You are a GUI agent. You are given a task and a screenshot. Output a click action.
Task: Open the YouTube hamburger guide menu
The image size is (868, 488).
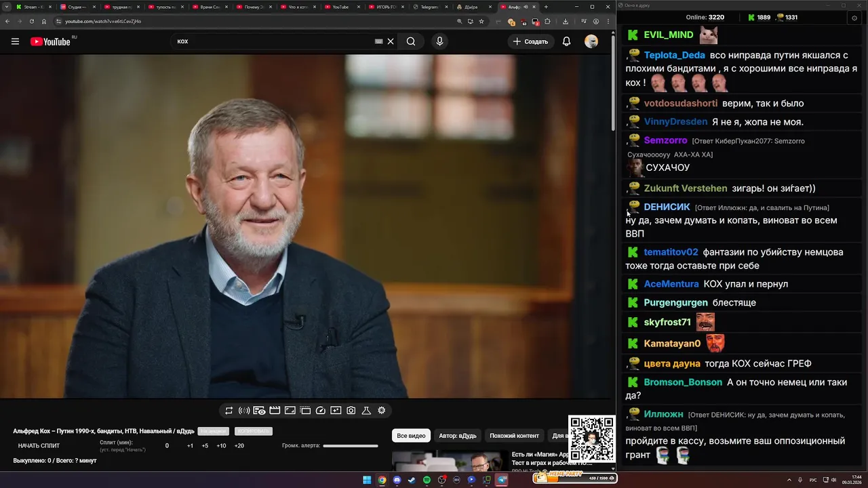(15, 41)
